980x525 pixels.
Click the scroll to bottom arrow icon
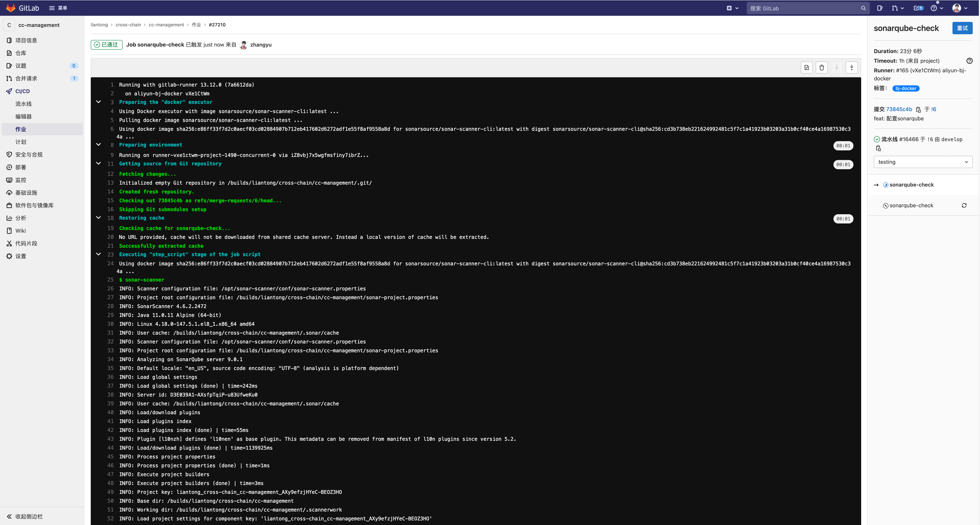851,68
